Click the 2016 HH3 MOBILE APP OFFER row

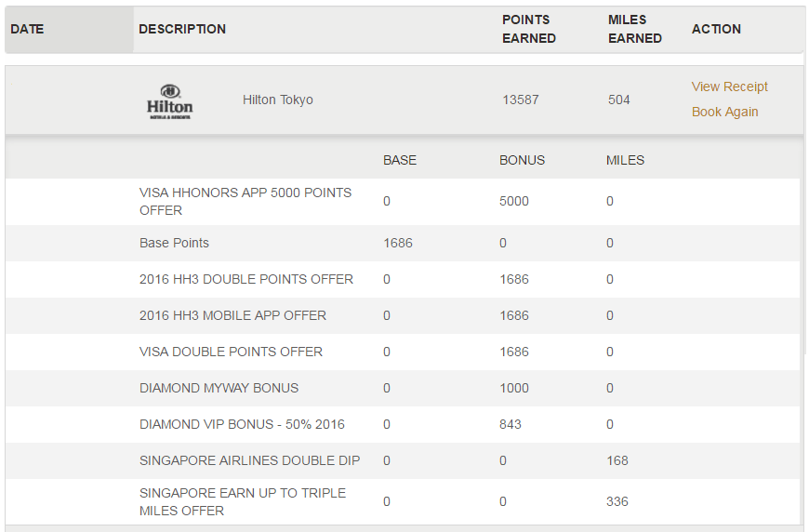point(403,315)
